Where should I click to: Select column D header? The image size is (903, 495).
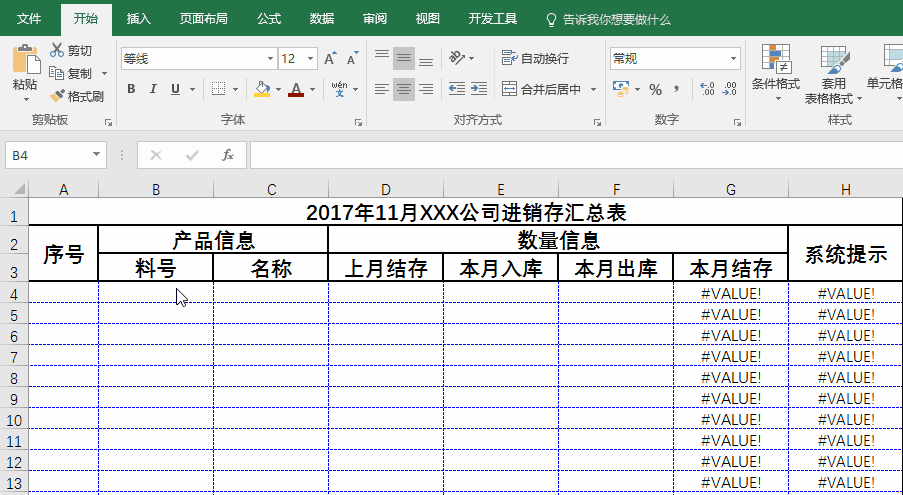coord(386,189)
